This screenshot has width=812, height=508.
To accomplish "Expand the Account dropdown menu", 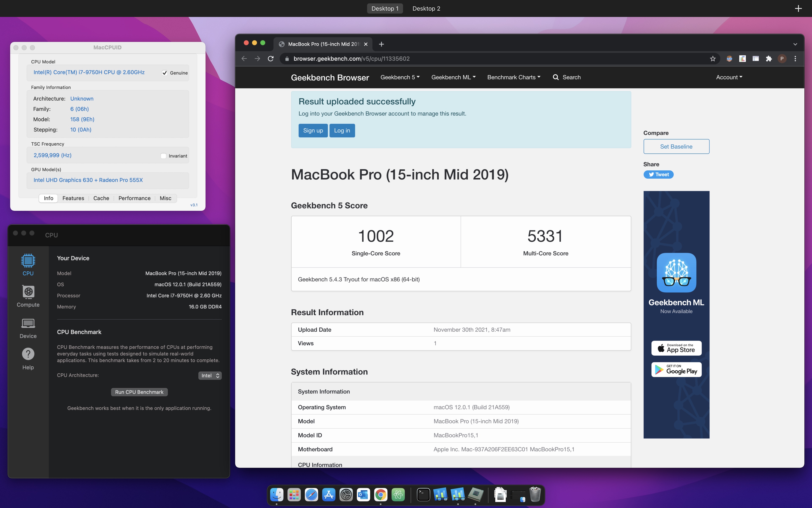I will (729, 77).
